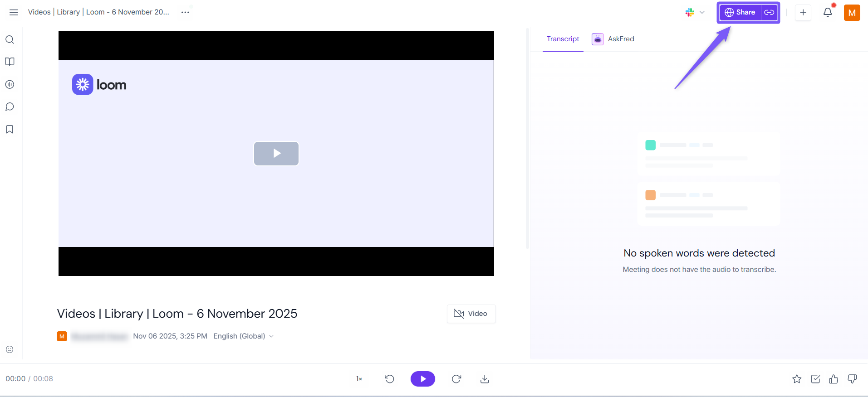Download the recording using the download icon
Viewport: 868px width, 397px height.
coord(485,379)
